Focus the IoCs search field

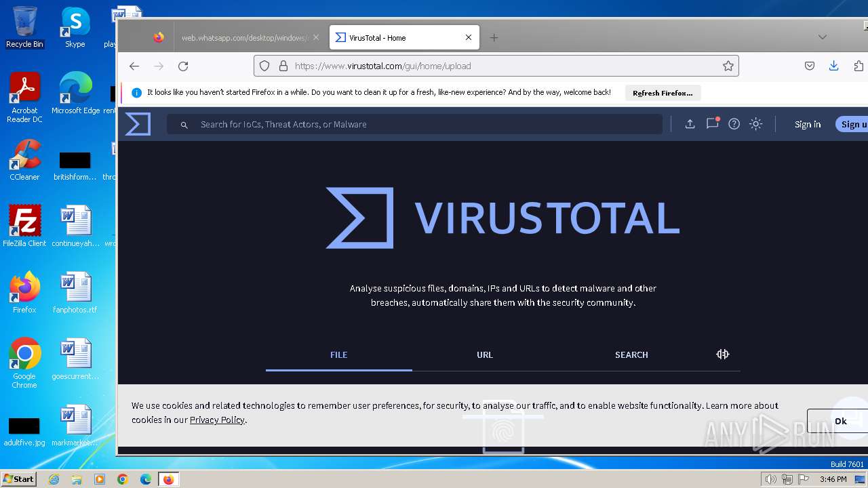[x=414, y=124]
